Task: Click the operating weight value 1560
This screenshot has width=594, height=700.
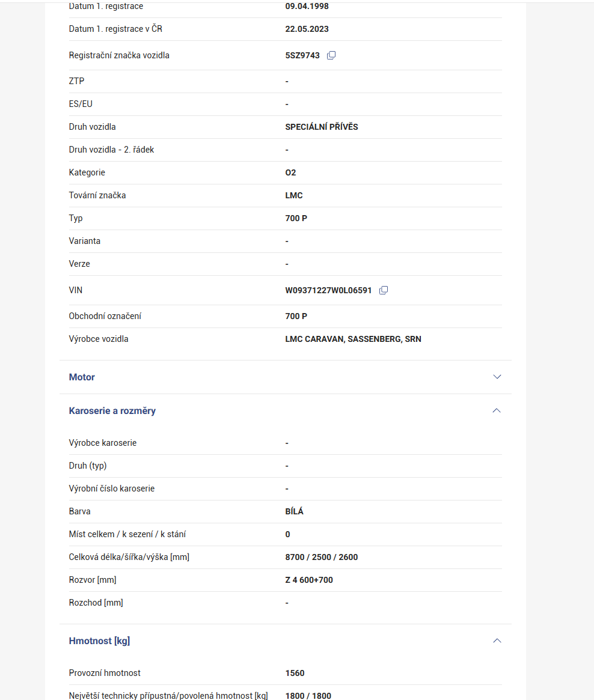Action: [x=295, y=674]
